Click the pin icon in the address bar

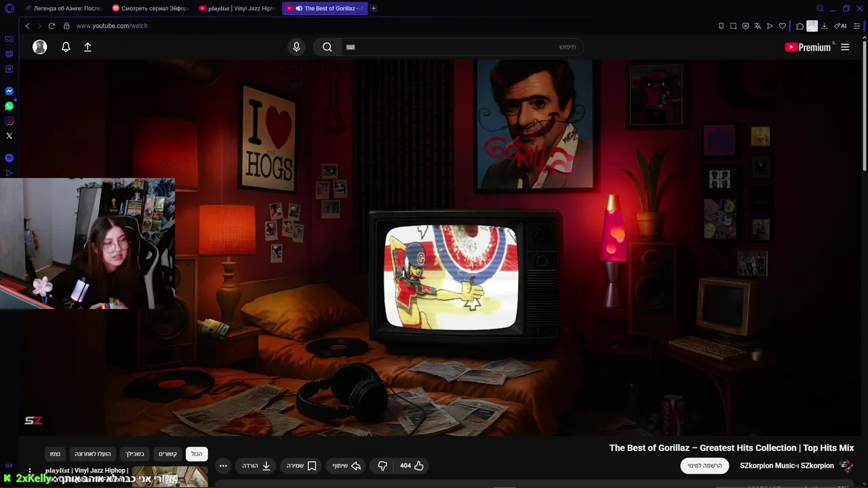point(721,26)
